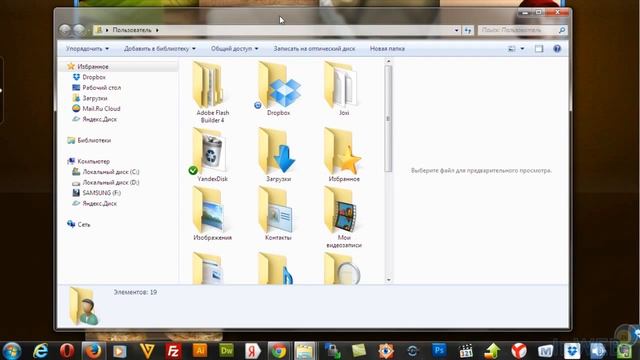The height and width of the screenshot is (360, 640).
Task: Click the change view icon in toolbar
Action: coord(511,49)
